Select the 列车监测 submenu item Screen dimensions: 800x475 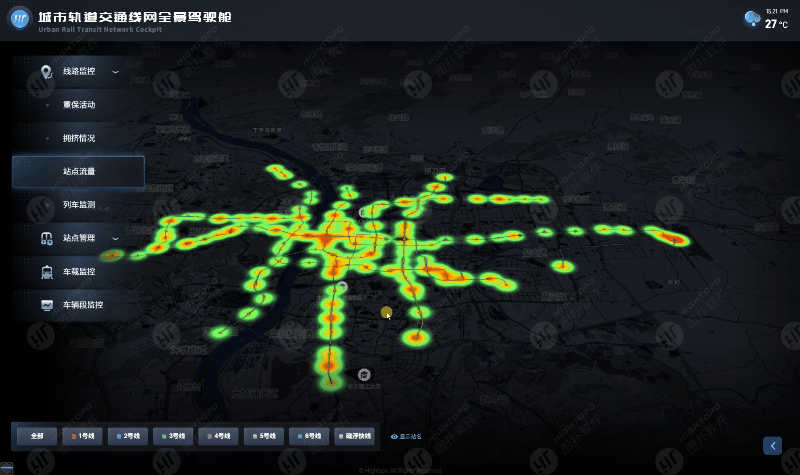coord(78,205)
